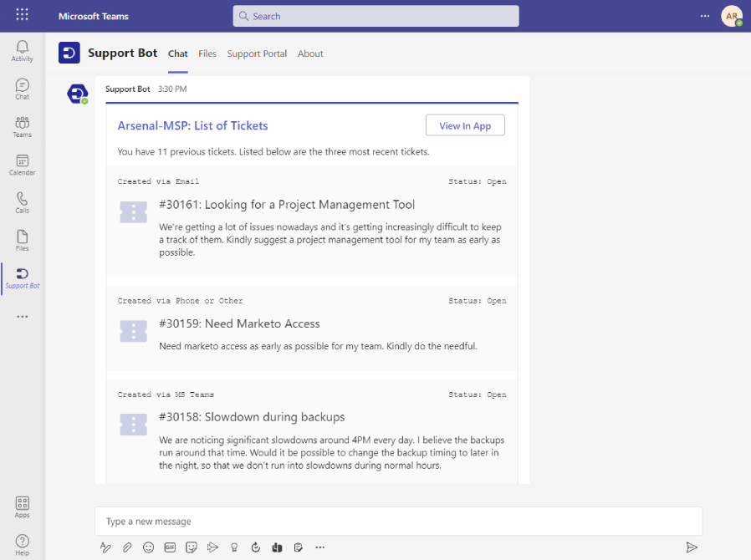Viewport: 751px width, 560px height.
Task: Click "Created via Phone or Other" label
Action: 180,301
